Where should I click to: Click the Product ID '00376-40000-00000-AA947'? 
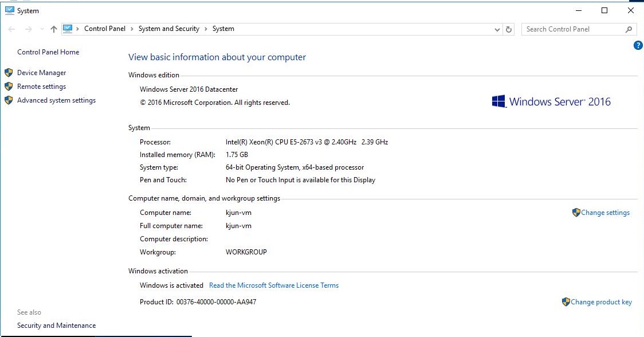point(217,302)
